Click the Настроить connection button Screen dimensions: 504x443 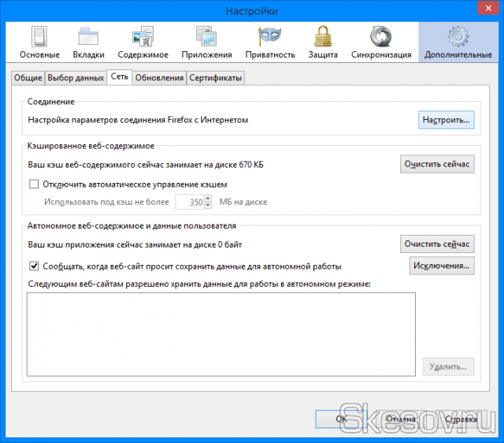coord(446,120)
